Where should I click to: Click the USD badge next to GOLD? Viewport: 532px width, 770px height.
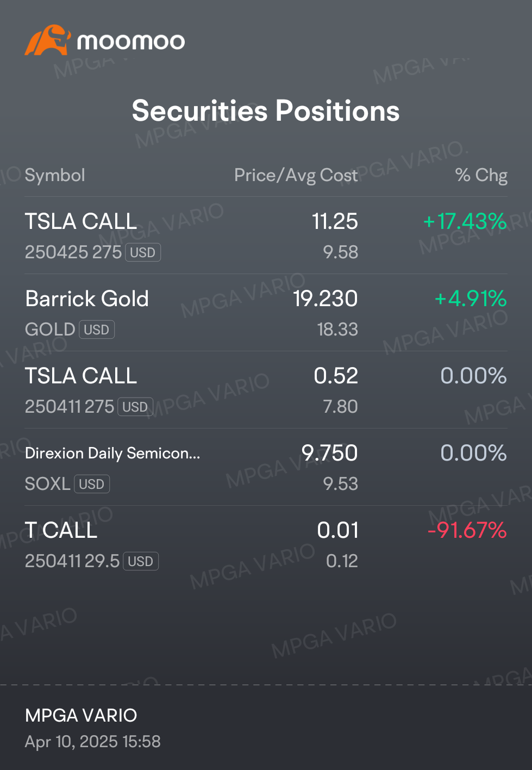pos(97,330)
